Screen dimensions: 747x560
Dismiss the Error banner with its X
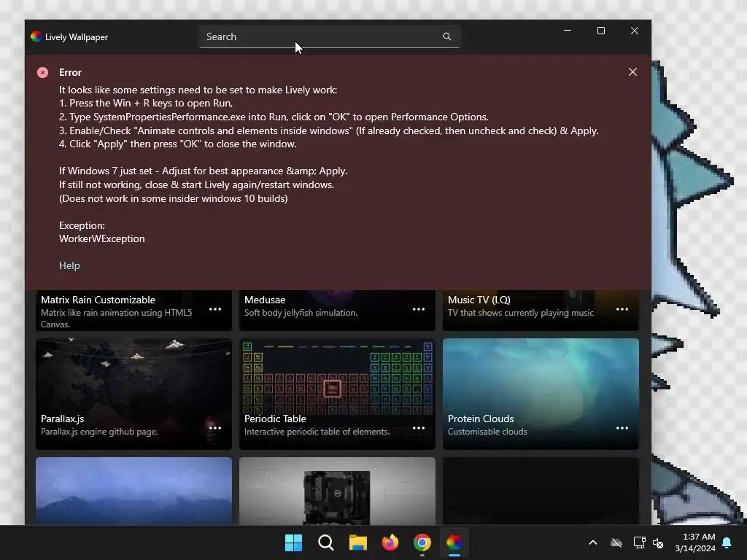click(x=632, y=72)
